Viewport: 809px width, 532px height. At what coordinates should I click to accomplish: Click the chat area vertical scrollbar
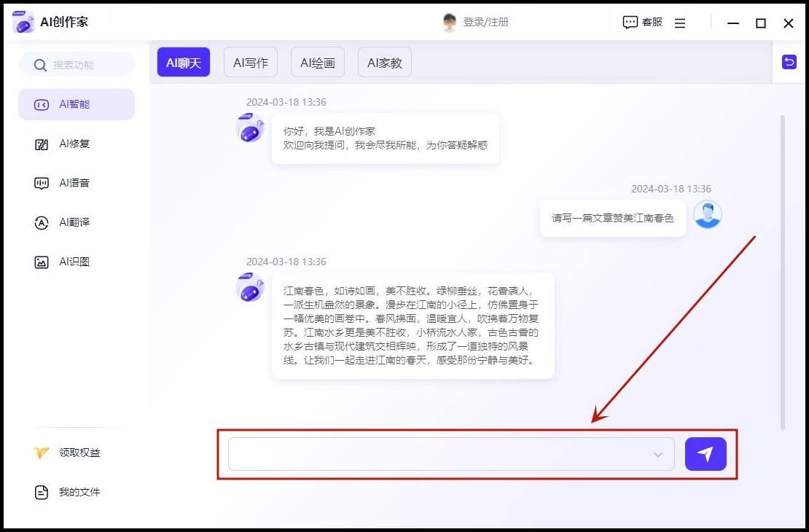coord(783,270)
